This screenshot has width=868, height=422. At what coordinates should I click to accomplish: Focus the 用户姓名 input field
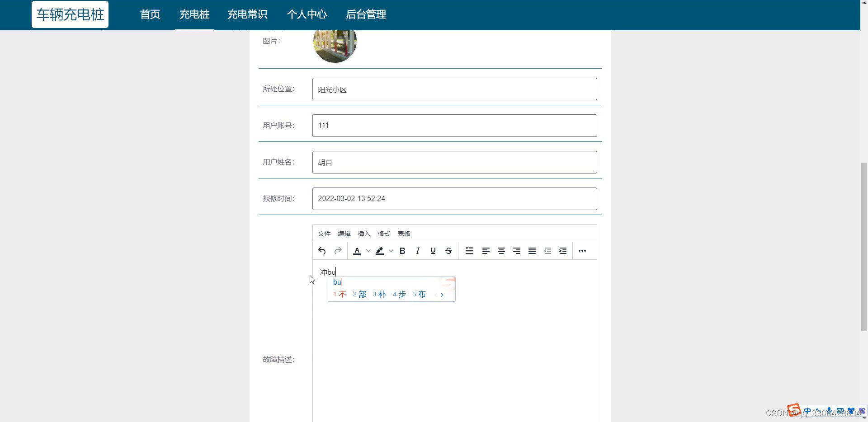(x=454, y=162)
